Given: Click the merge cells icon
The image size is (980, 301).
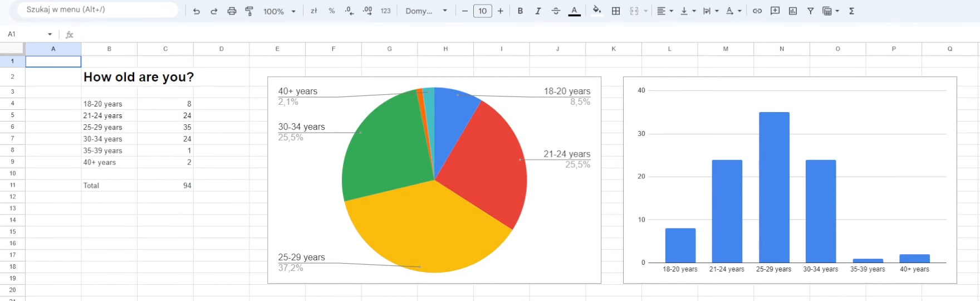Looking at the screenshot, I should tap(634, 11).
